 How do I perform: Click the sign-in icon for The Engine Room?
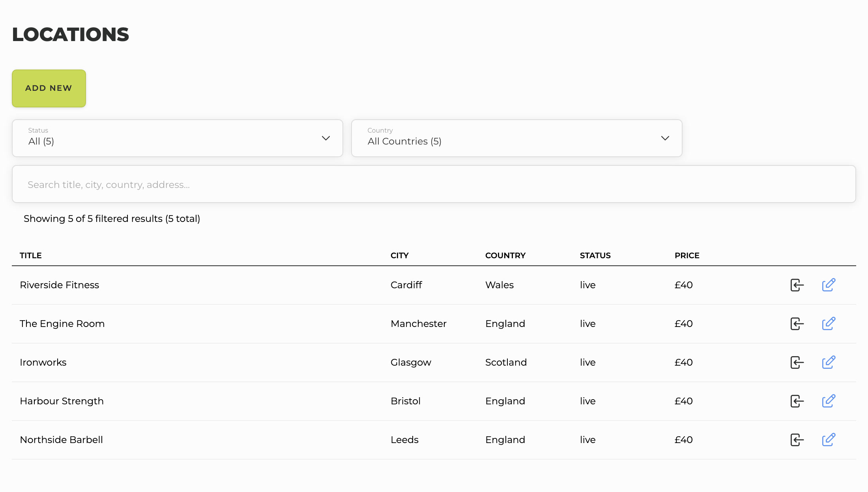pyautogui.click(x=797, y=323)
